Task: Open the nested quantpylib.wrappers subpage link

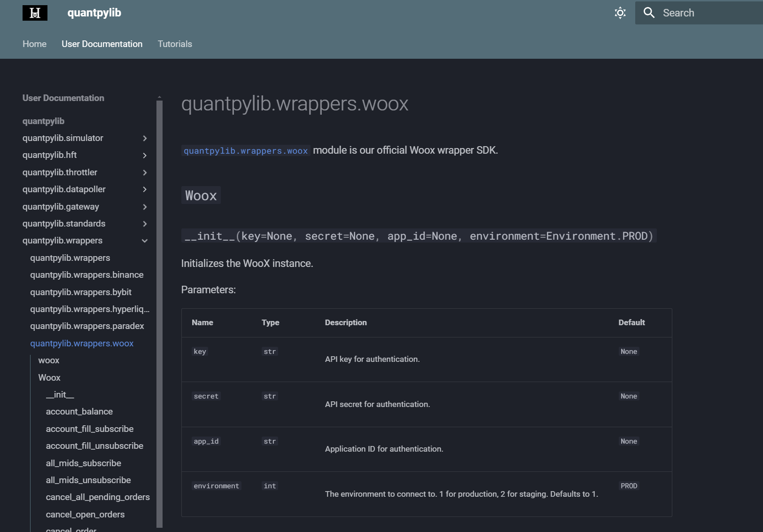Action: coord(70,258)
